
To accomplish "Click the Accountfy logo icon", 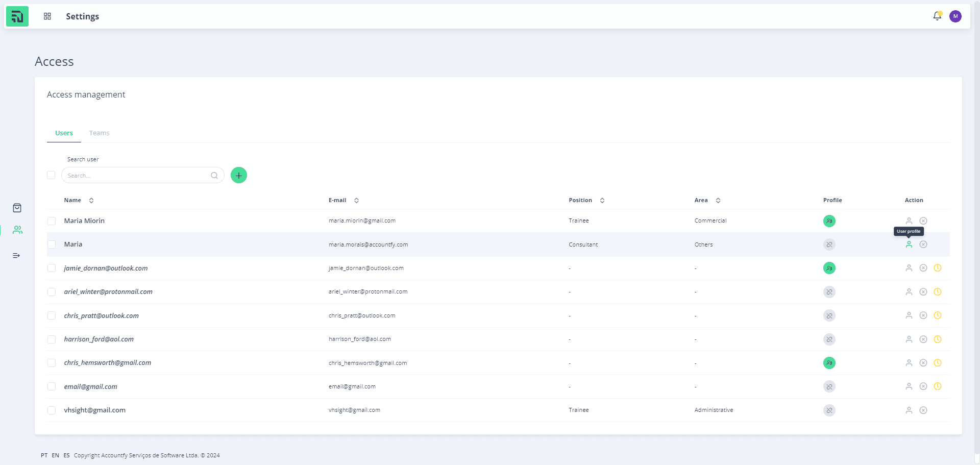I will pyautogui.click(x=17, y=16).
